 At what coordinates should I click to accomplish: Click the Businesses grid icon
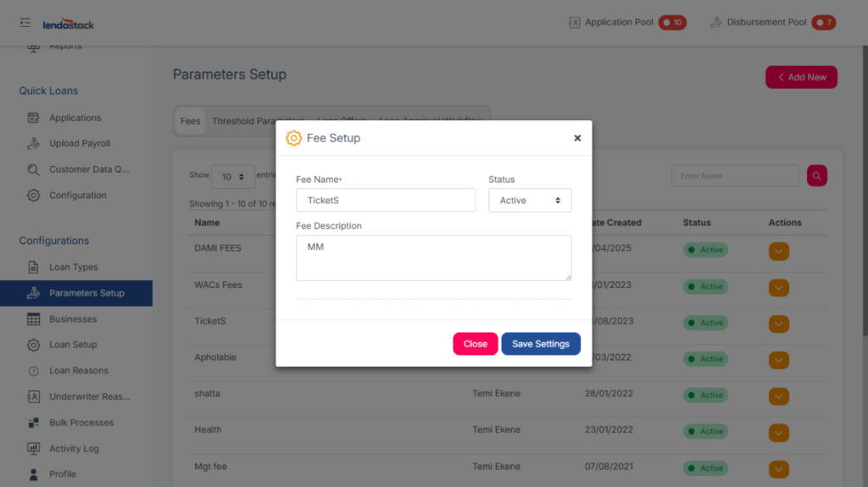tap(34, 319)
